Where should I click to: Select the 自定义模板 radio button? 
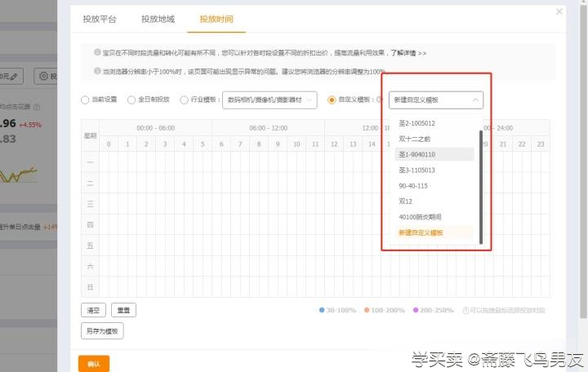(331, 100)
